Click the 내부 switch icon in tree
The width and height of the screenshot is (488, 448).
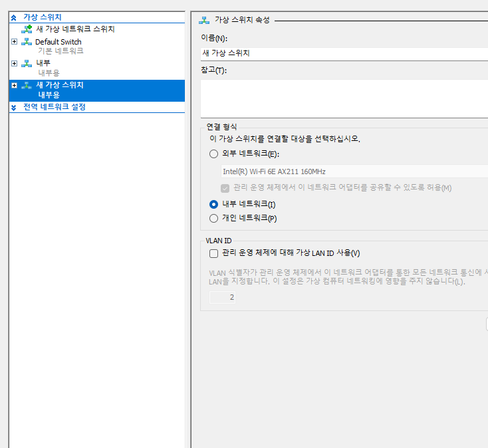click(27, 63)
